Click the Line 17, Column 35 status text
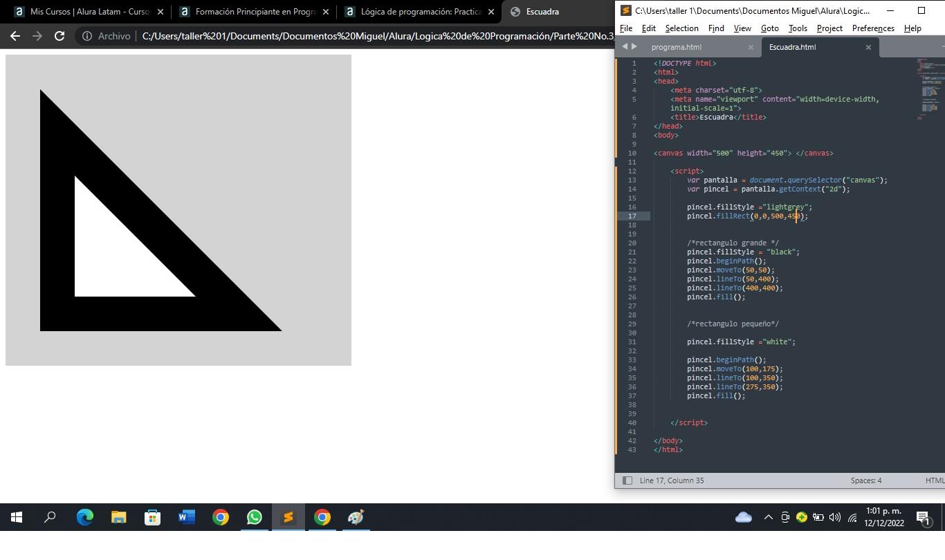 [x=671, y=480]
